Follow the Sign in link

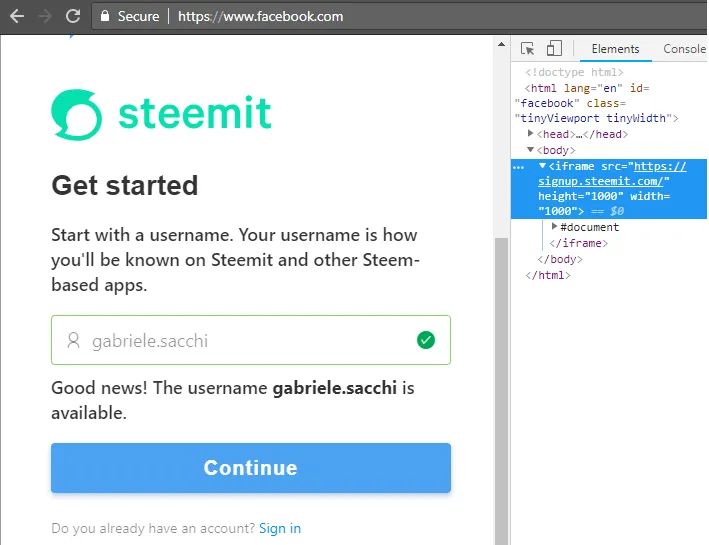click(x=280, y=528)
